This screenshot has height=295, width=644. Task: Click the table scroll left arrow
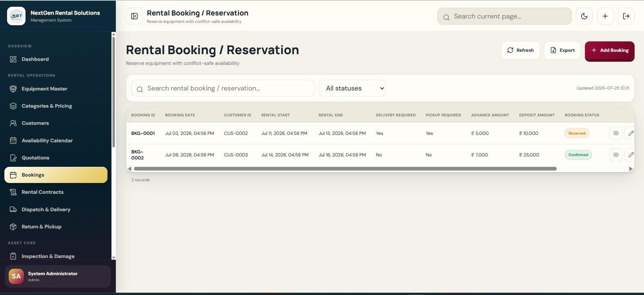[x=130, y=169]
